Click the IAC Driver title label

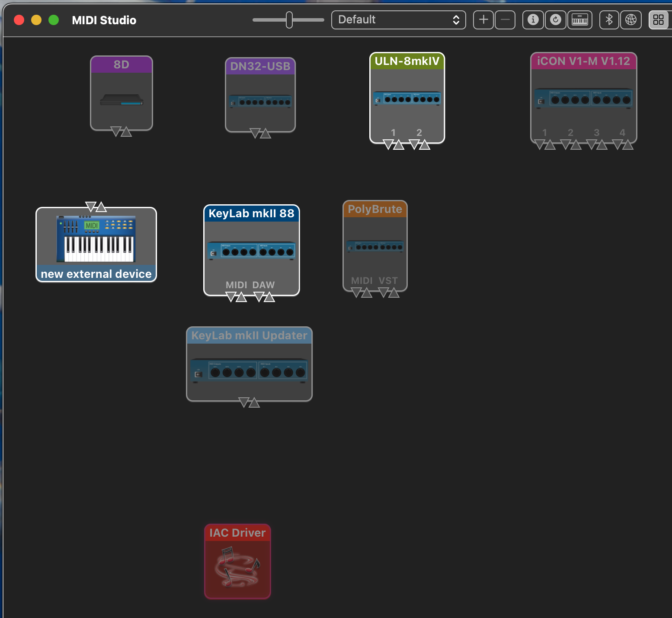click(237, 533)
